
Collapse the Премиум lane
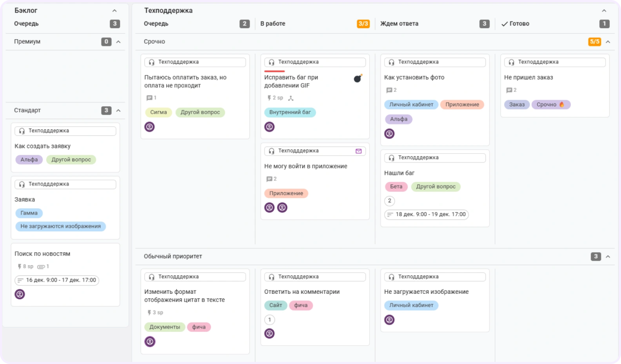(119, 42)
